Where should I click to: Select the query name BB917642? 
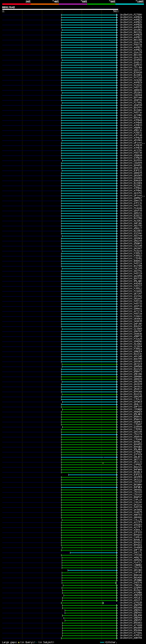8,7
